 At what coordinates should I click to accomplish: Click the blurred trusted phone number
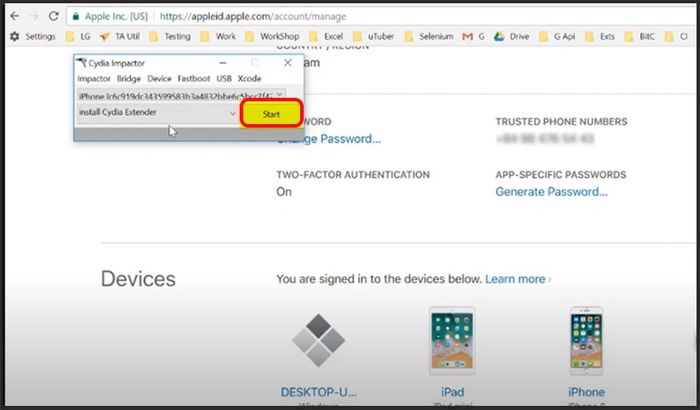(546, 139)
